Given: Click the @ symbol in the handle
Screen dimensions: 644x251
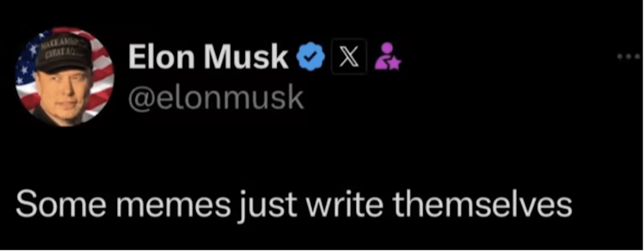Looking at the screenshot, I should pyautogui.click(x=140, y=99).
